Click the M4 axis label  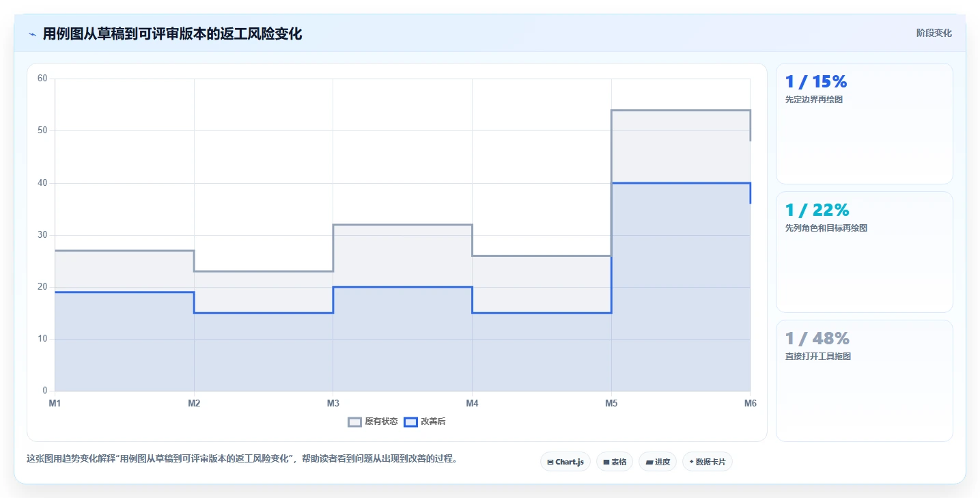coord(472,403)
